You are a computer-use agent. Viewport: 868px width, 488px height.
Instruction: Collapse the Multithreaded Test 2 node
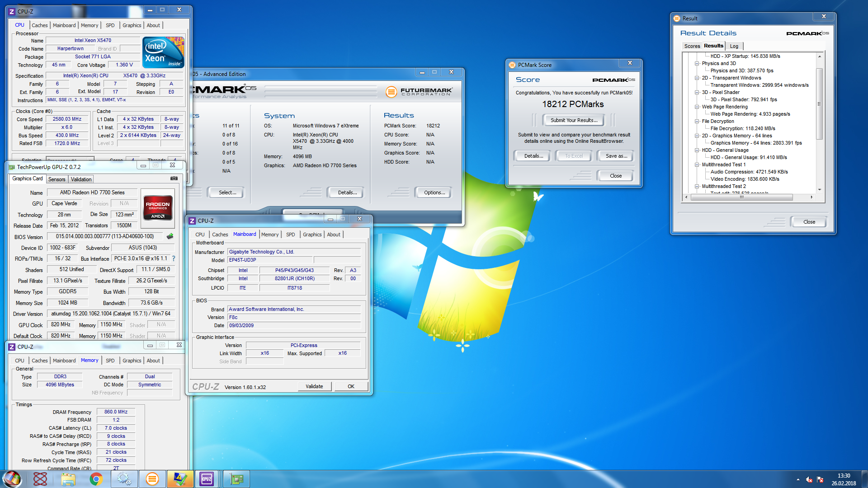pos(697,187)
